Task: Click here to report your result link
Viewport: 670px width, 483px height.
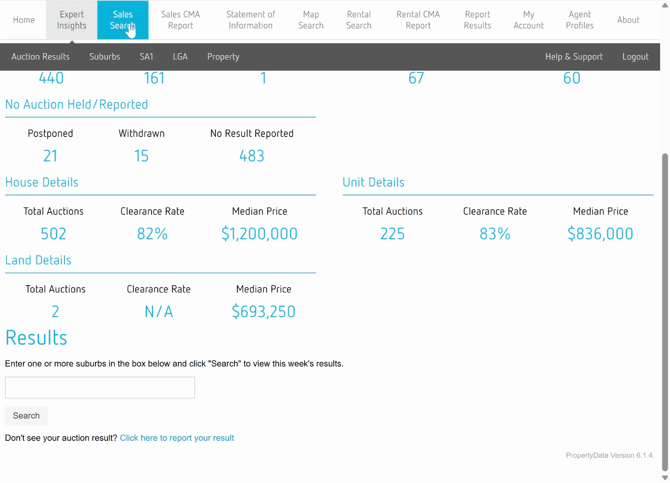Action: tap(177, 438)
